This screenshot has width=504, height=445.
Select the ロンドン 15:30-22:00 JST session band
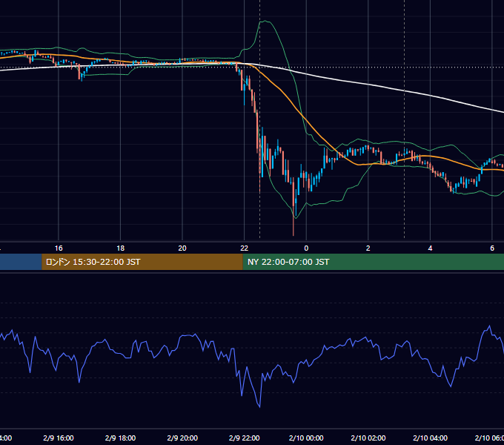coord(142,262)
